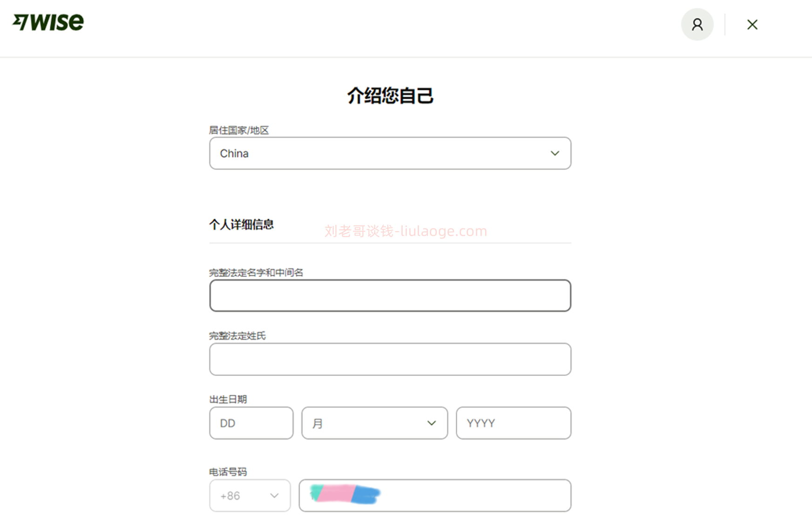Image resolution: width=812 pixels, height=524 pixels.
Task: Expand the 月 month dropdown
Action: (x=374, y=423)
